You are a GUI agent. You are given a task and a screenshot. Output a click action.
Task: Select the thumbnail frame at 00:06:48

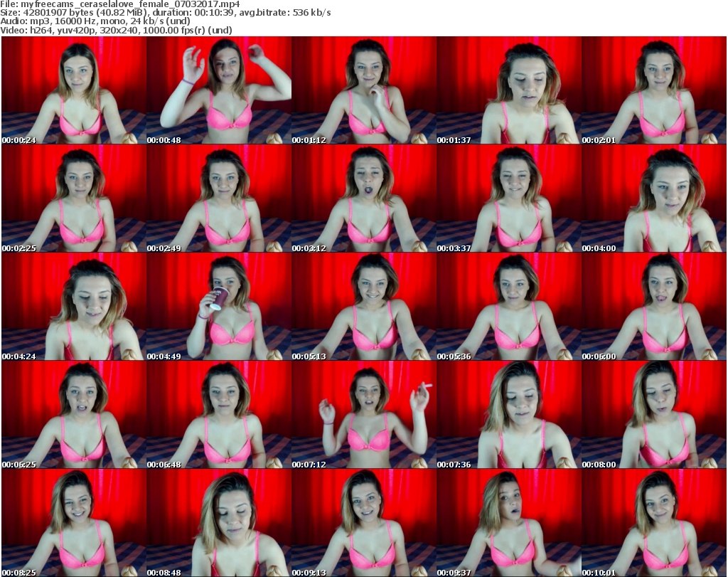pos(219,415)
